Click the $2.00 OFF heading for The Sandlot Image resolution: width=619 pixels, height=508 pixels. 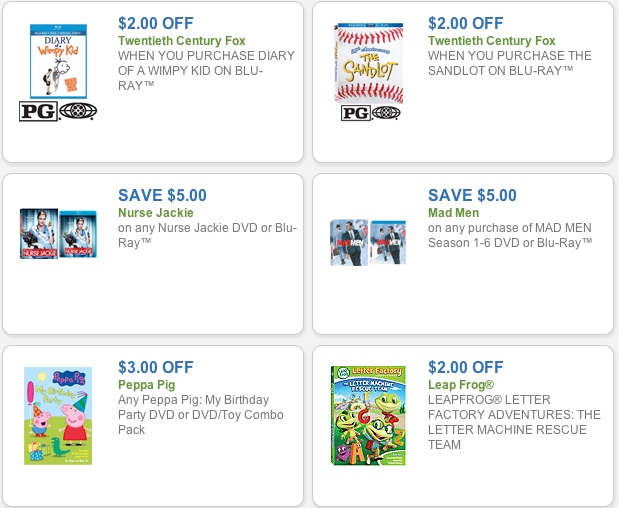[465, 23]
